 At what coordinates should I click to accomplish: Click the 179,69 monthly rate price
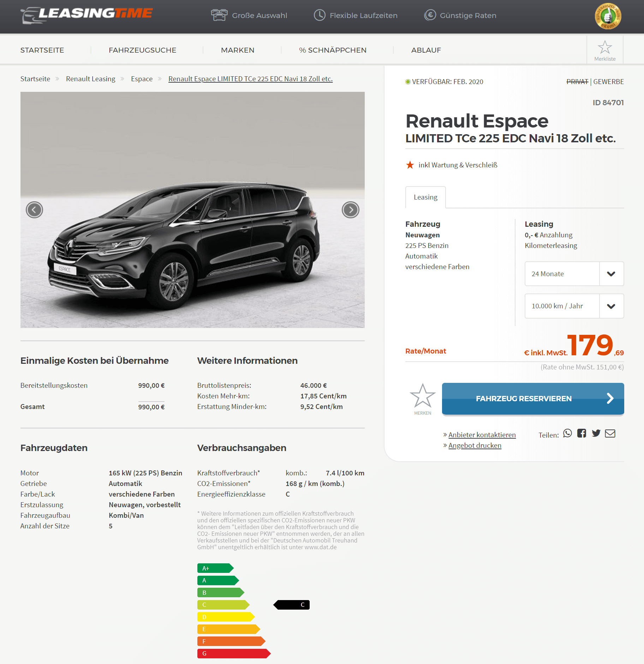595,345
